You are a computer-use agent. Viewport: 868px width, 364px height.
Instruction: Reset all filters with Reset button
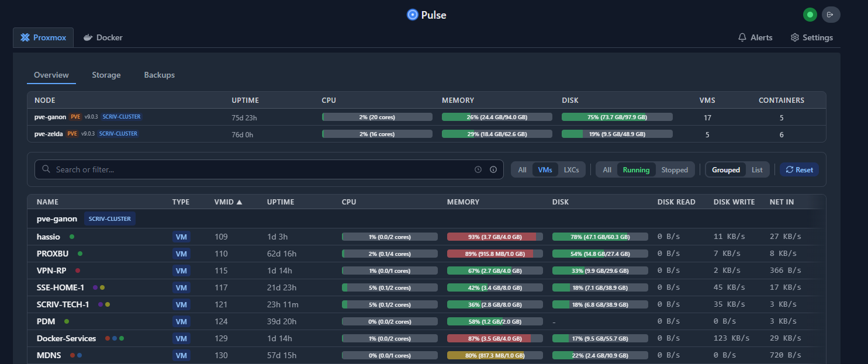(x=800, y=170)
